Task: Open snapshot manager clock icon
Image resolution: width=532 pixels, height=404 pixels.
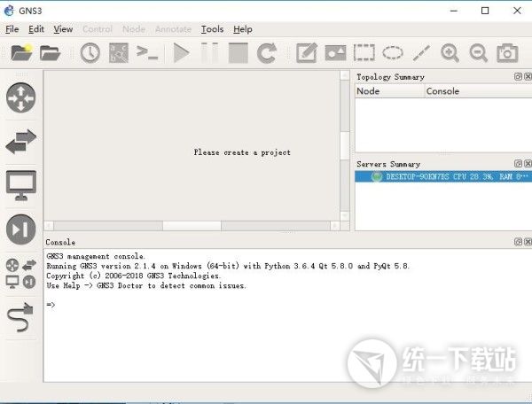Action: click(x=90, y=53)
